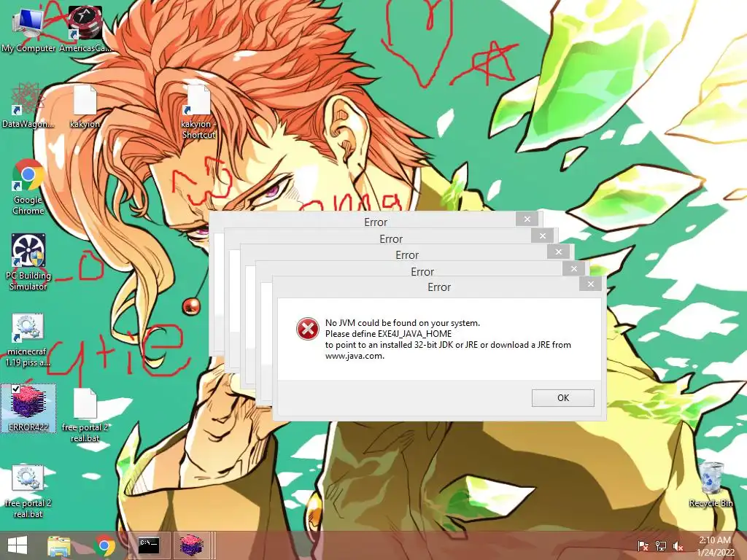747x560 pixels.
Task: Select the ERROR422 desktop icon
Action: (28, 408)
